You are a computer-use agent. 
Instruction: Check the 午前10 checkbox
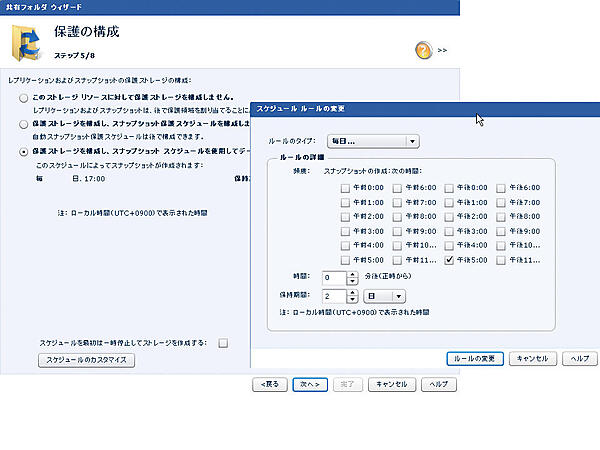pos(397,246)
